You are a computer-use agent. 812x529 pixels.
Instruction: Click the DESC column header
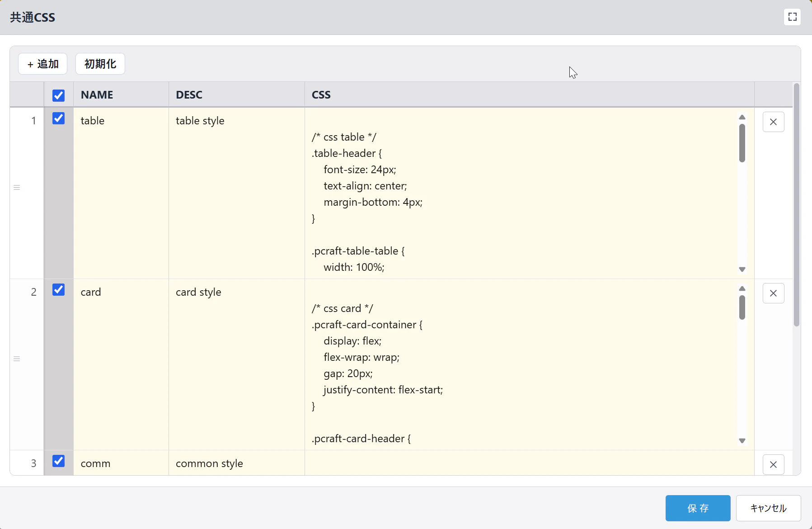click(237, 94)
